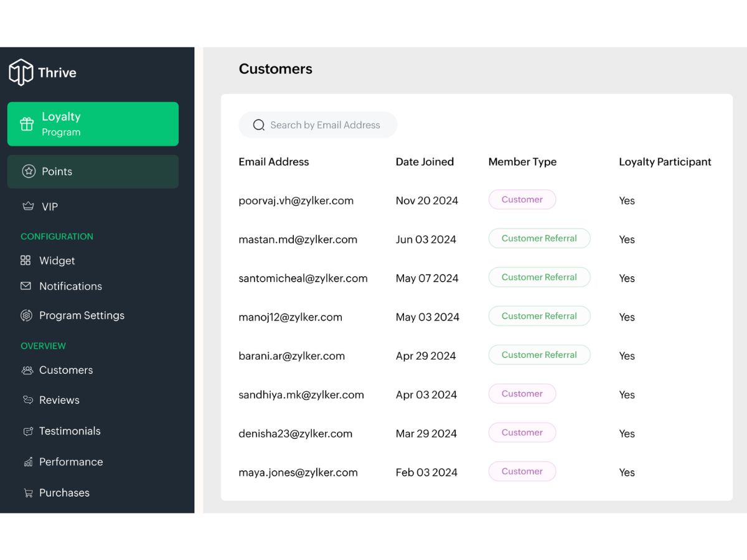
Task: Click the Loyalty Participant column header
Action: point(665,162)
